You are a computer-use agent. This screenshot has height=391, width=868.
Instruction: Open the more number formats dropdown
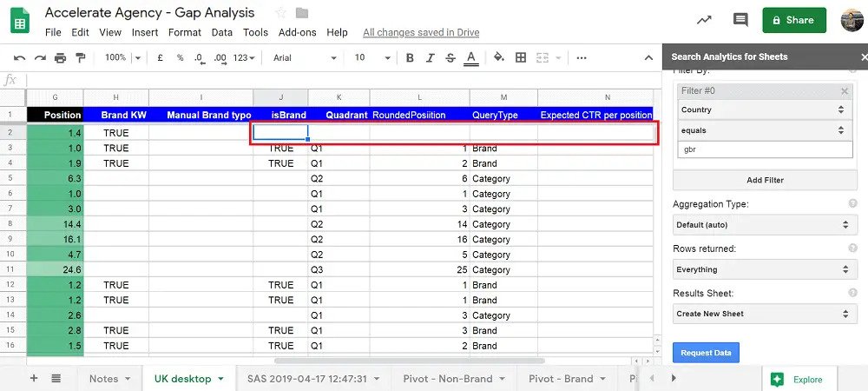(x=244, y=57)
